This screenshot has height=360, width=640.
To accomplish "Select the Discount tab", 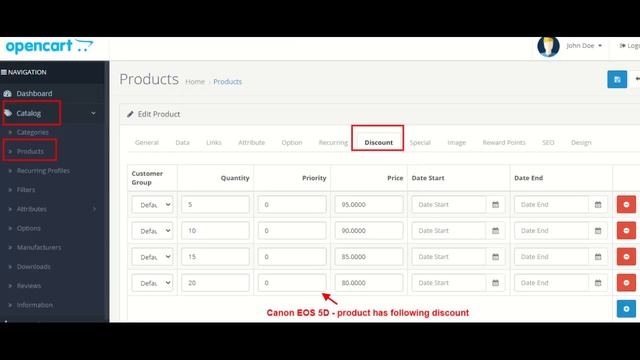I will click(378, 142).
